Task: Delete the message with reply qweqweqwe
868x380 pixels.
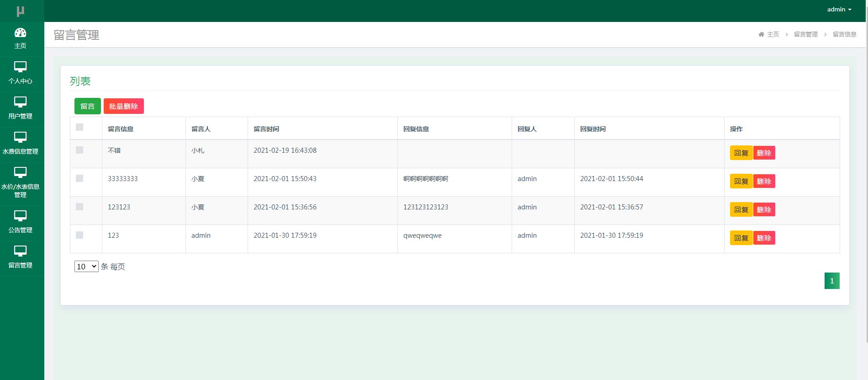Action: pyautogui.click(x=764, y=238)
